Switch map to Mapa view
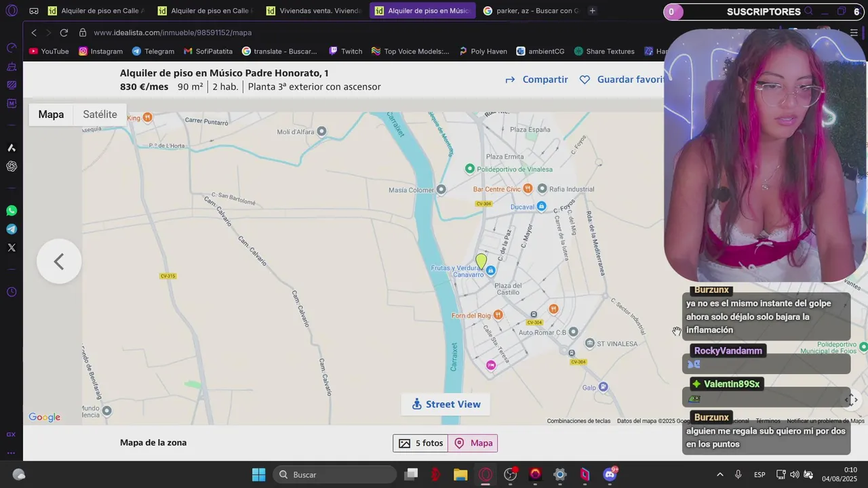Viewport: 868px width, 488px height. 51,115
